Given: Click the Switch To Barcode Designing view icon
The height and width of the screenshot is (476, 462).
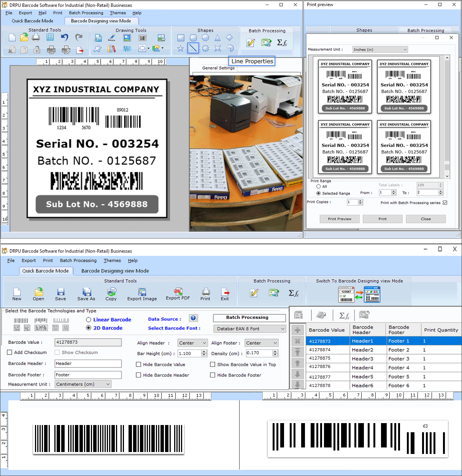Looking at the screenshot, I should [x=359, y=295].
